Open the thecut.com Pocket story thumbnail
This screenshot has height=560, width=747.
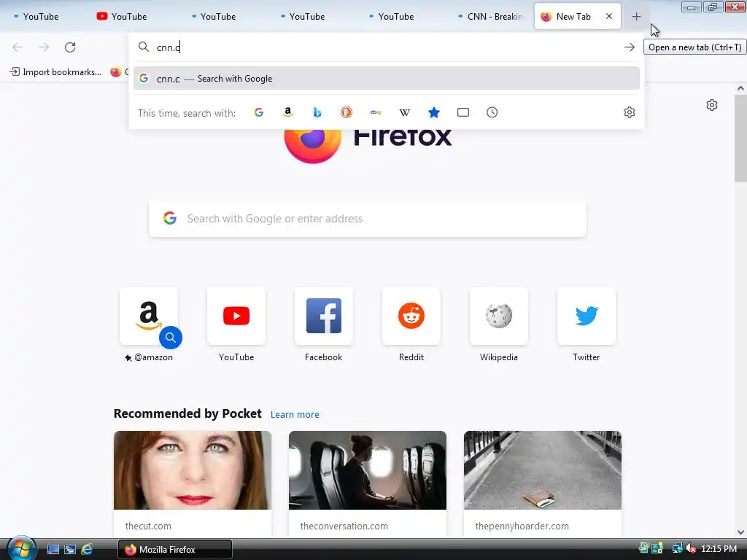[193, 470]
